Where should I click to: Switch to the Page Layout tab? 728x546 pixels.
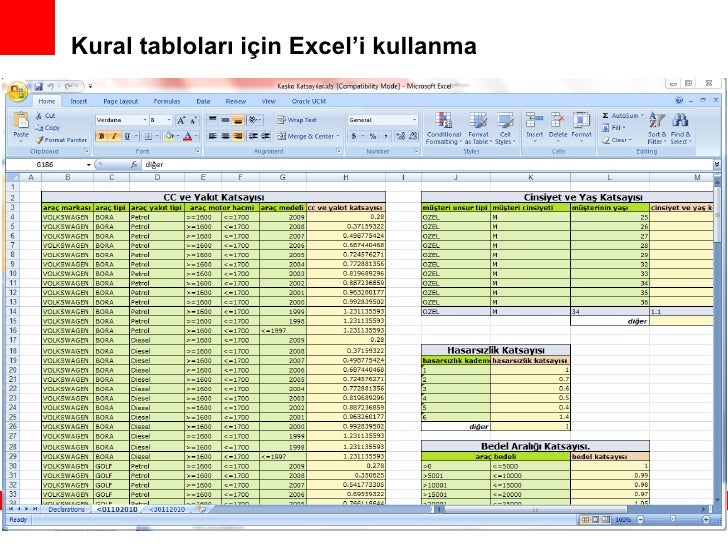[x=120, y=101]
